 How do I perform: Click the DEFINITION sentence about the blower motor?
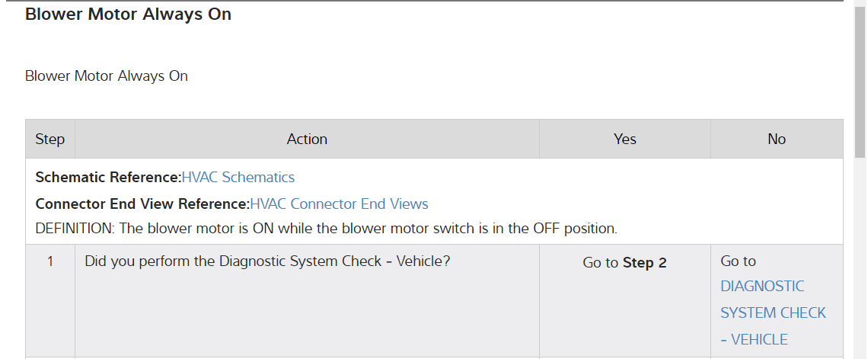tap(326, 229)
